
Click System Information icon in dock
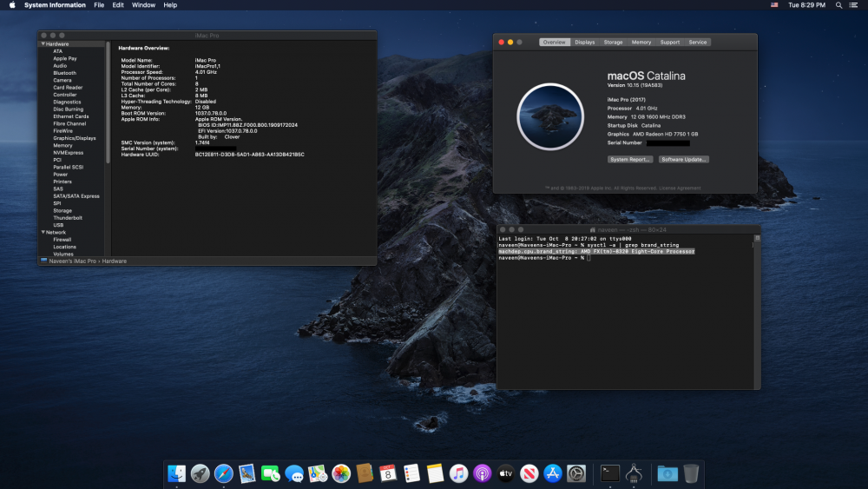[634, 473]
